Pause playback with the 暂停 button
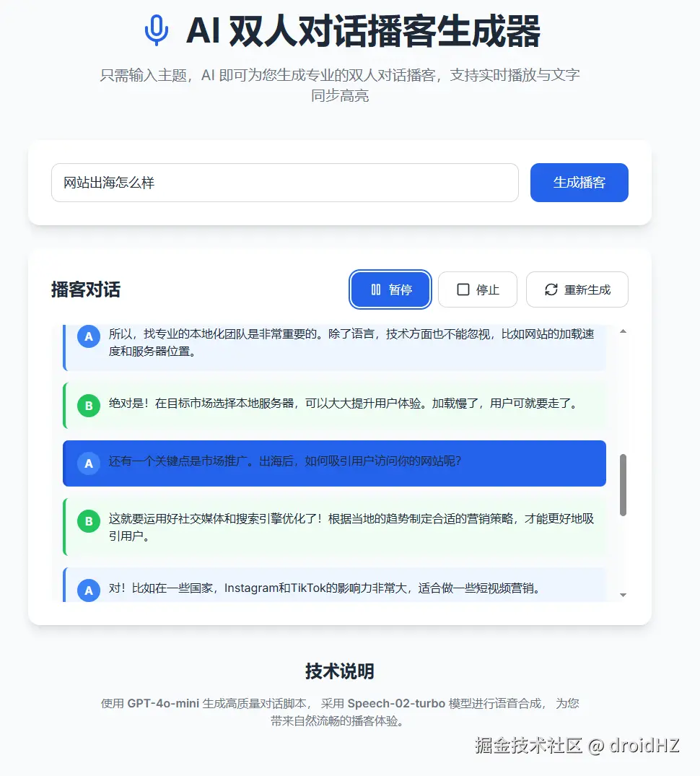The height and width of the screenshot is (776, 700). pyautogui.click(x=390, y=289)
